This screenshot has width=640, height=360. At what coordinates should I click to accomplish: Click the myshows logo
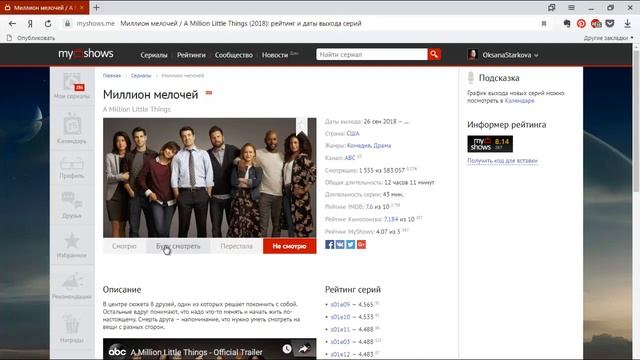point(86,54)
